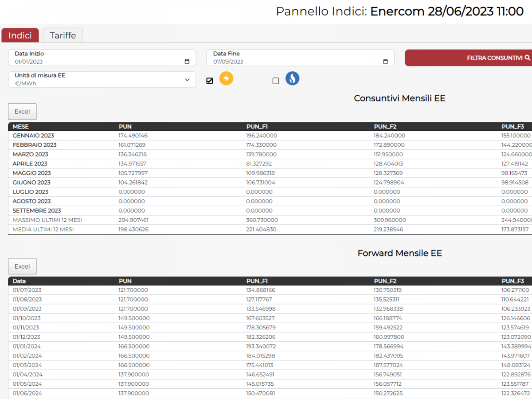
Task: Click the MESE column header
Action: 20,127
